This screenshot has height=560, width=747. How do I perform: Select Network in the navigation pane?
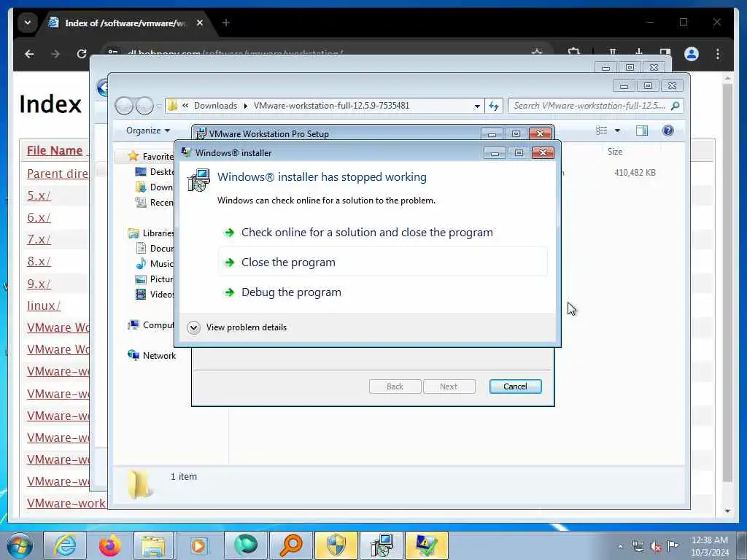click(152, 355)
